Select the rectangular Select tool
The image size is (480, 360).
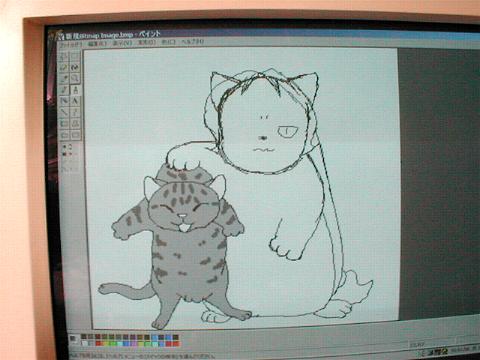(76, 56)
